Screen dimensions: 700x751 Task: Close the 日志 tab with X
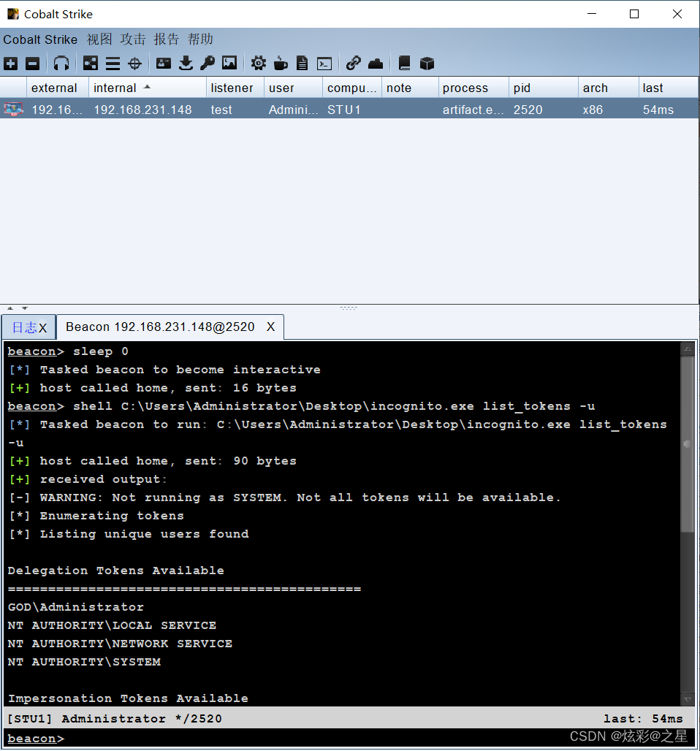[x=42, y=328]
